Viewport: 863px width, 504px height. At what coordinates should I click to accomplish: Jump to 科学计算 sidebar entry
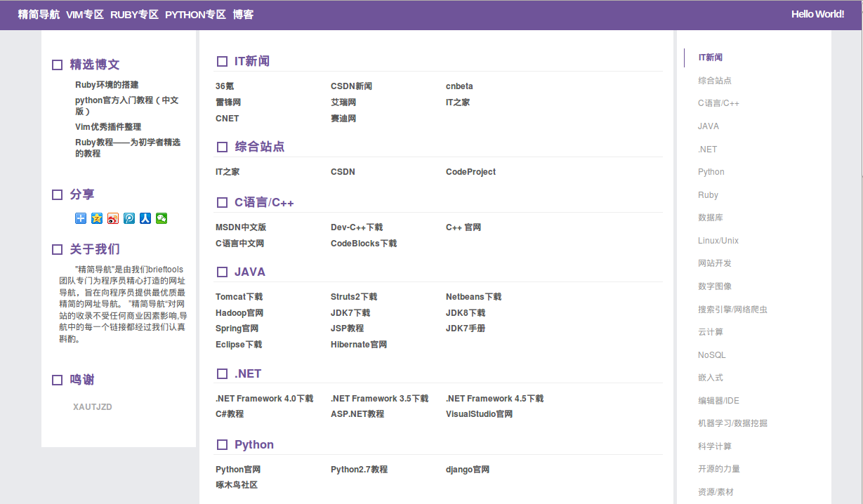click(715, 446)
